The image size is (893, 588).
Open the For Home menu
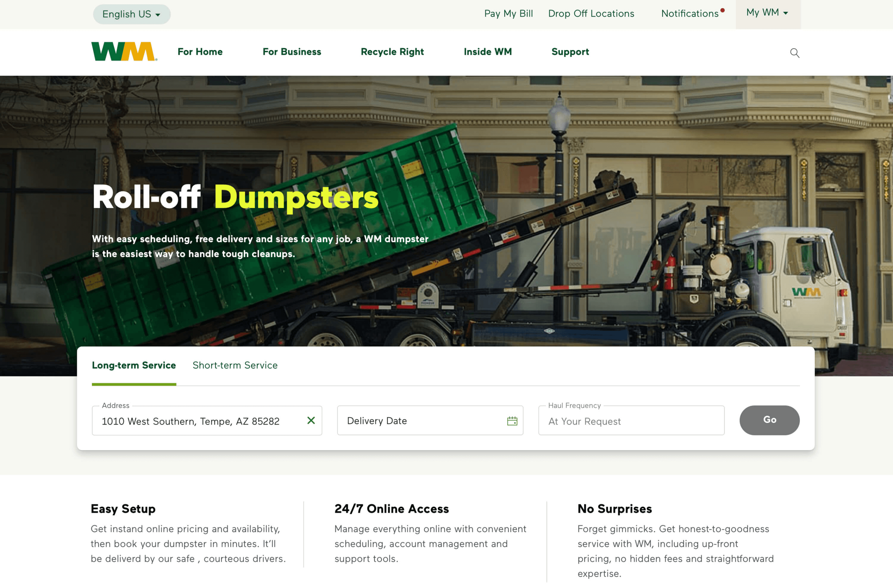[200, 52]
